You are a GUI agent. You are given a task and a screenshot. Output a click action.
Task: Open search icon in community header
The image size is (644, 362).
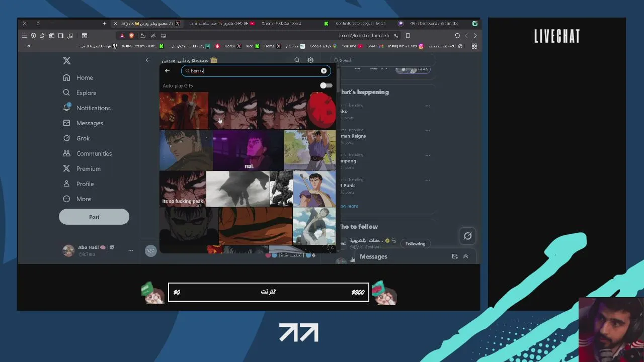click(297, 60)
